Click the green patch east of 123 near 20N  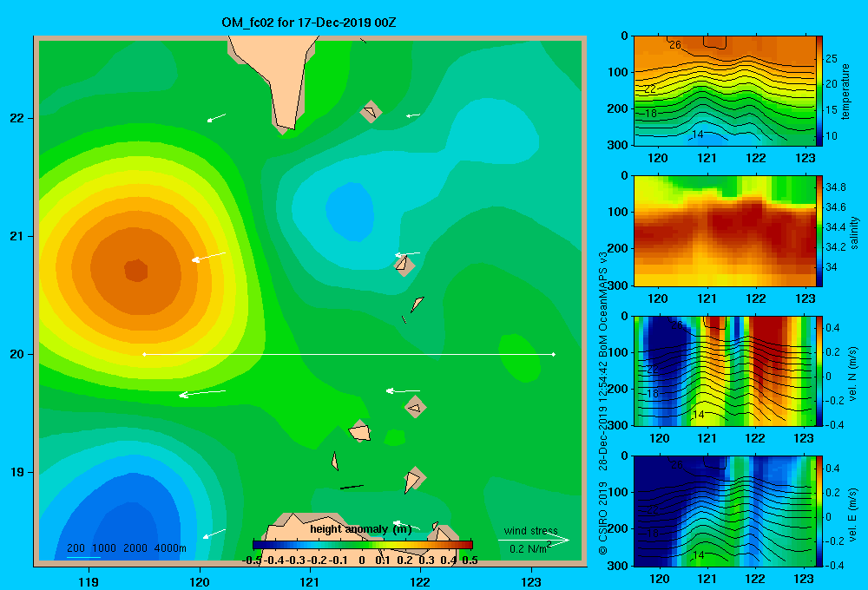tap(519, 358)
